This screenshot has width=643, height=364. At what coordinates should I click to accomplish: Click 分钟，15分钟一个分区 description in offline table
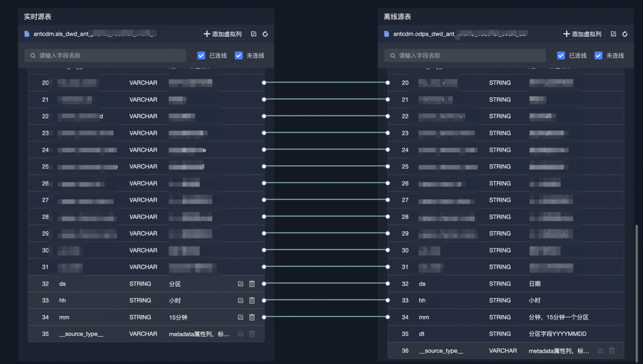coord(559,317)
